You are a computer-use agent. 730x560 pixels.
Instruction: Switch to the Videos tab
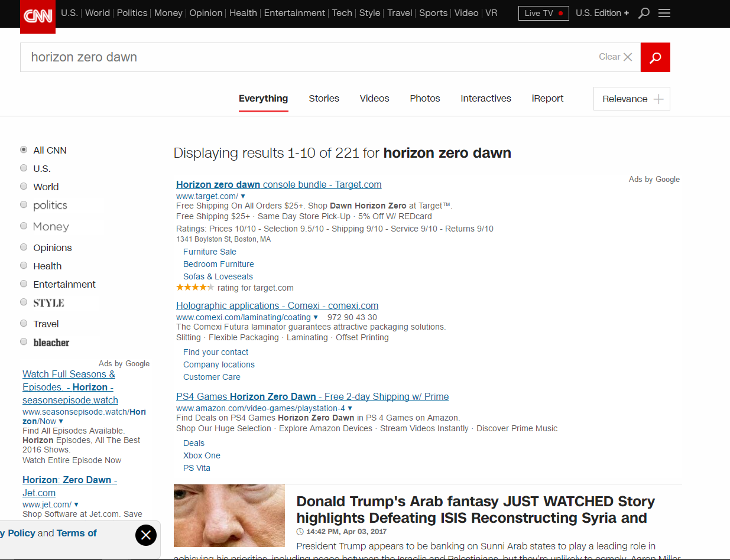(x=375, y=99)
